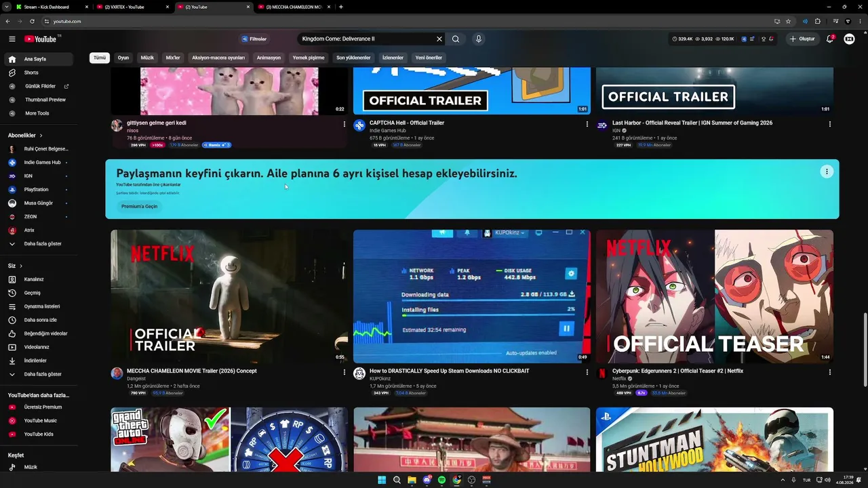Open Spotify from the taskbar

[441, 480]
